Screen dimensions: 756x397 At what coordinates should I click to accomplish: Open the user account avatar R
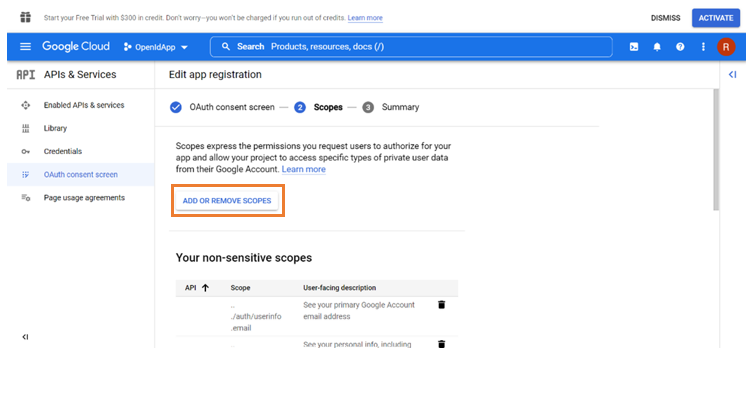(x=726, y=47)
